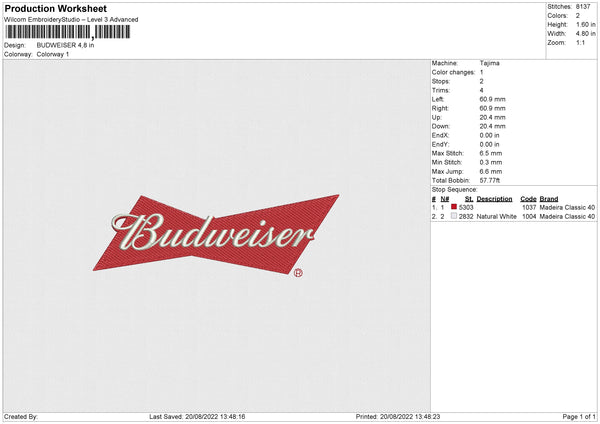Click the stitch count 2832
This screenshot has width=600, height=424.
click(466, 217)
